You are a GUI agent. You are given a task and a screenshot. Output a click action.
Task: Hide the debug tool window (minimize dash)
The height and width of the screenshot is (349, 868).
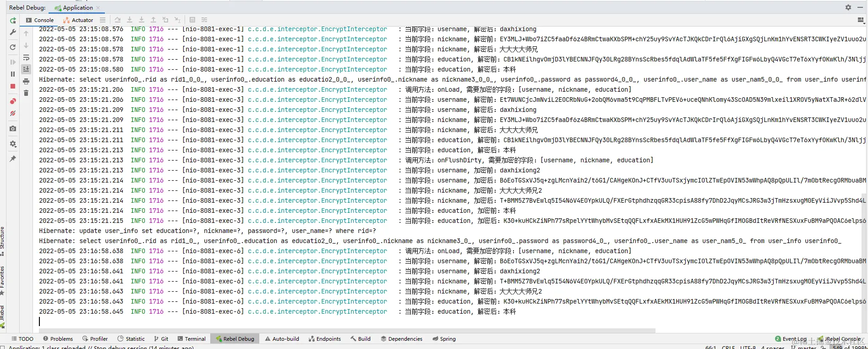(x=860, y=7)
